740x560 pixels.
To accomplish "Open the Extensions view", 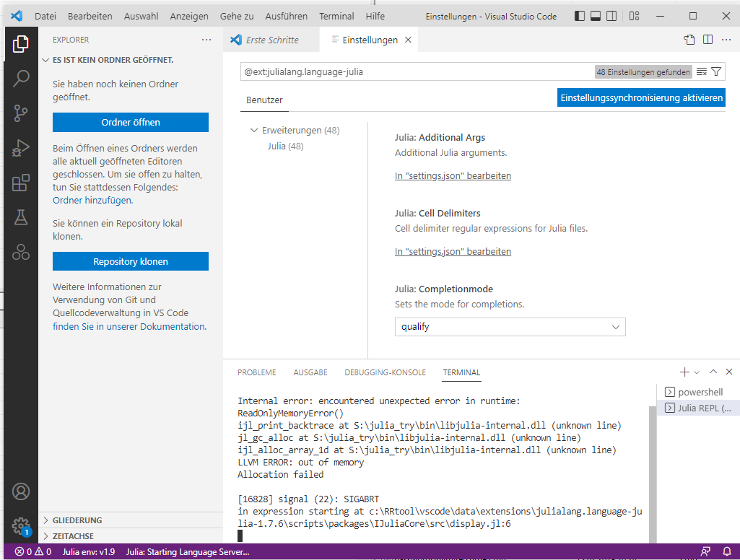I will click(x=21, y=183).
